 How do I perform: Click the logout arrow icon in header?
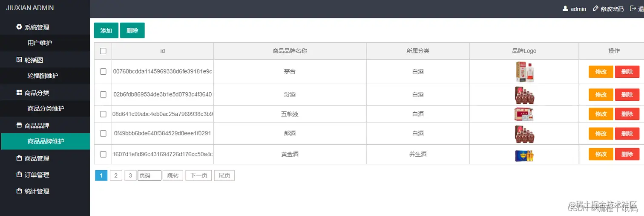point(633,9)
